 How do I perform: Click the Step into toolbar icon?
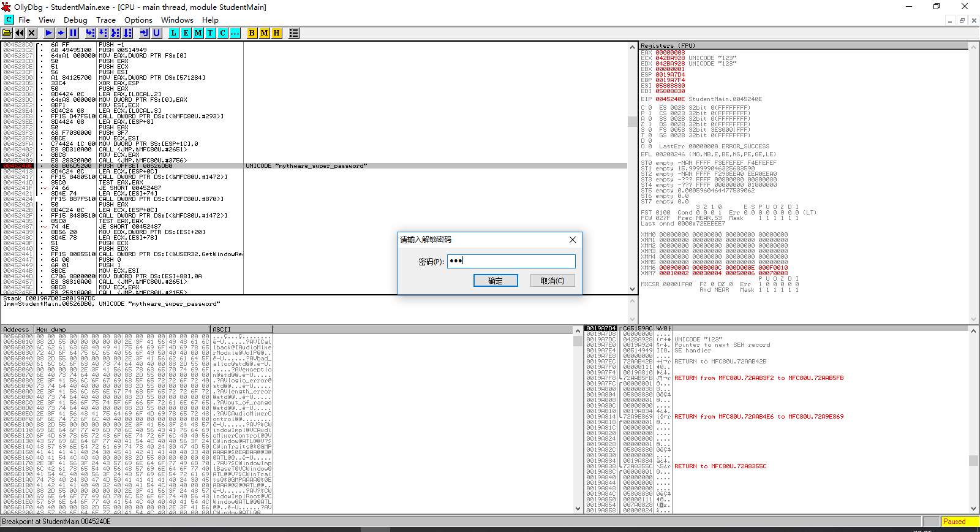(91, 33)
